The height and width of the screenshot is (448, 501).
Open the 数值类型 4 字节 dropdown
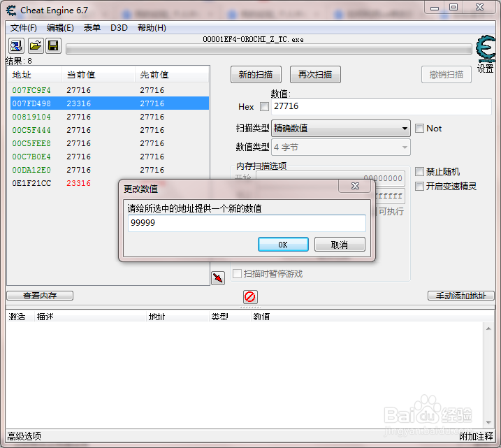point(340,147)
